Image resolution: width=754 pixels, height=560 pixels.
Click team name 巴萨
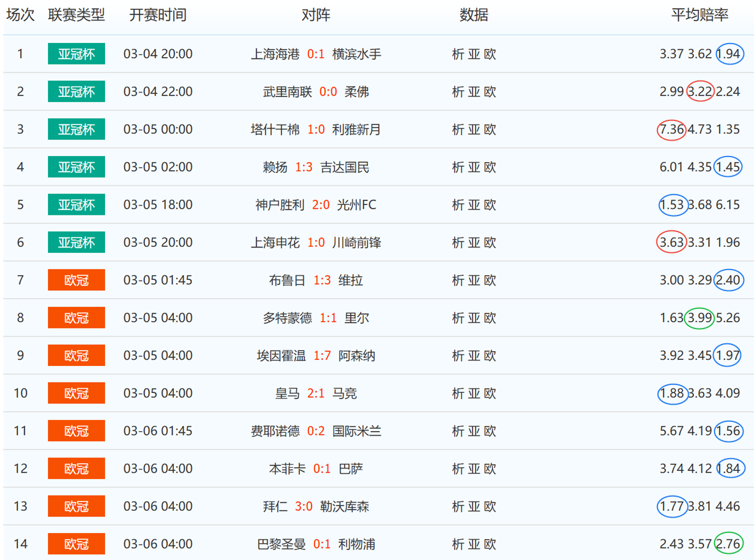tap(351, 469)
